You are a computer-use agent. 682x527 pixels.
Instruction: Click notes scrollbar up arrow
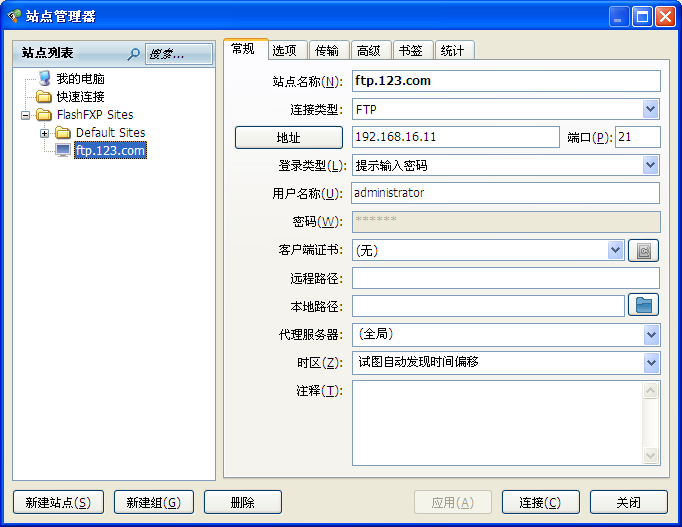pos(651,390)
